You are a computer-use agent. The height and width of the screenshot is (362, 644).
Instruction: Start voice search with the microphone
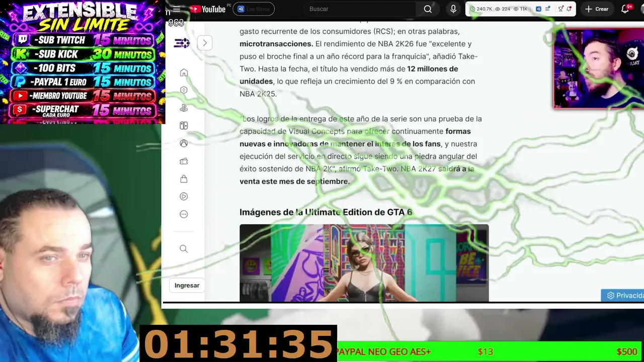453,9
